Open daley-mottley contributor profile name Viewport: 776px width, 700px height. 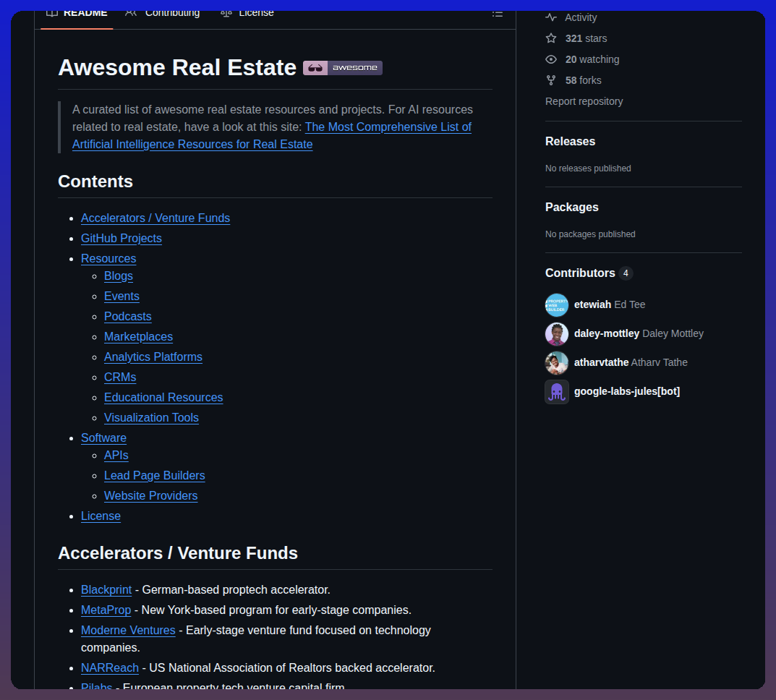pos(607,334)
